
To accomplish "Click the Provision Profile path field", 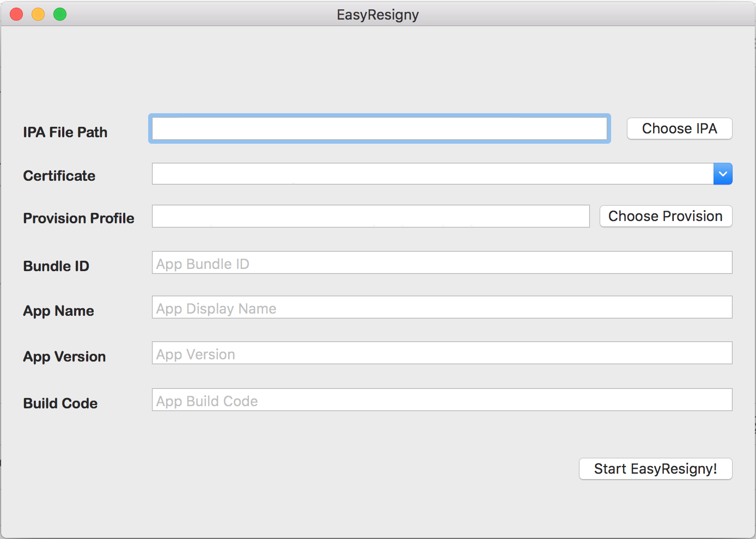I will (x=370, y=217).
